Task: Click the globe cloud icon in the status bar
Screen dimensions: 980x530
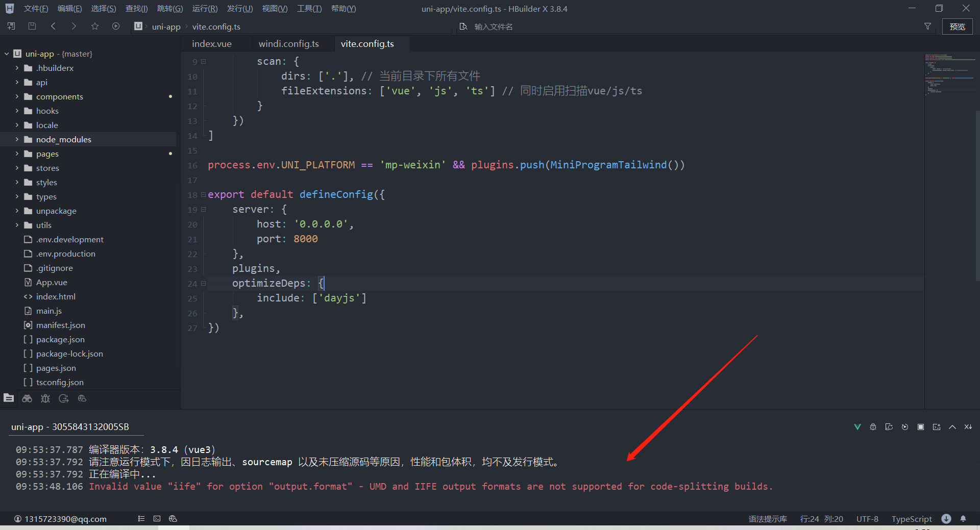Action: [x=173, y=519]
